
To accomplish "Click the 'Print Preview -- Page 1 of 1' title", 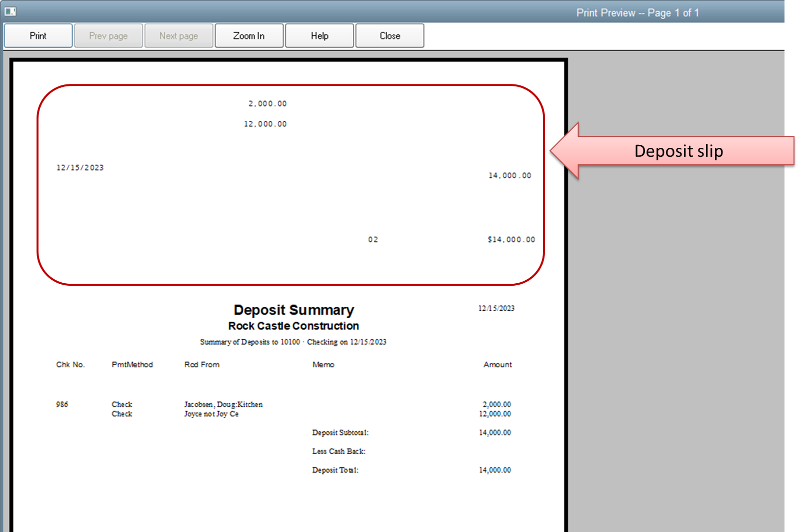I will point(637,13).
